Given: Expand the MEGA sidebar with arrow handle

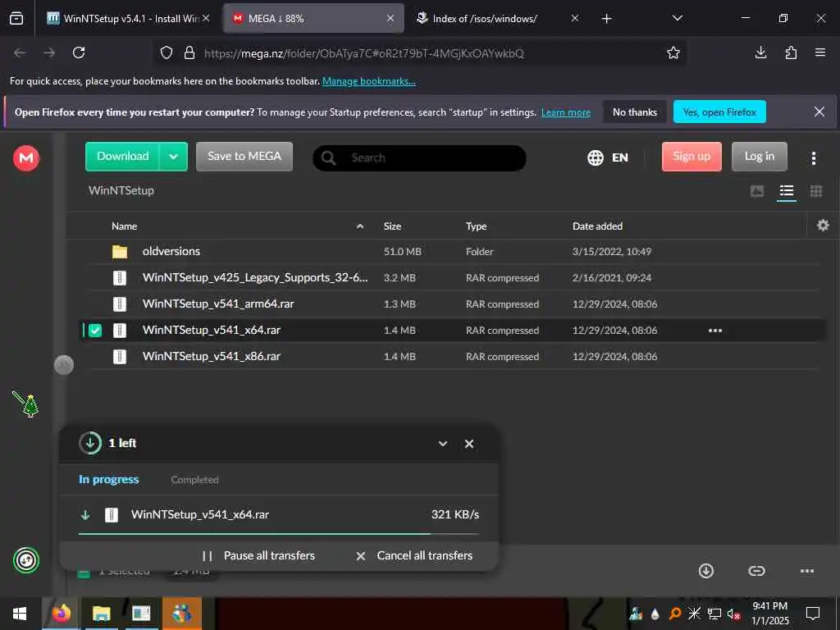Looking at the screenshot, I should pyautogui.click(x=64, y=365).
